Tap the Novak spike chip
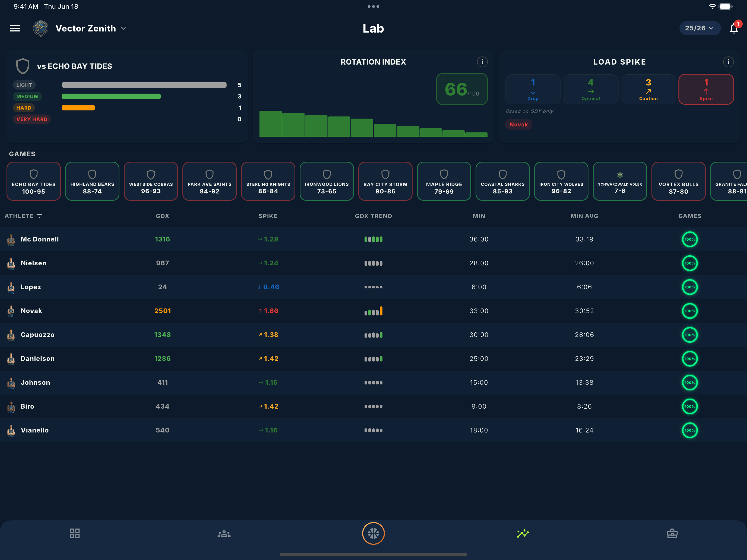747x560 pixels. (x=519, y=125)
